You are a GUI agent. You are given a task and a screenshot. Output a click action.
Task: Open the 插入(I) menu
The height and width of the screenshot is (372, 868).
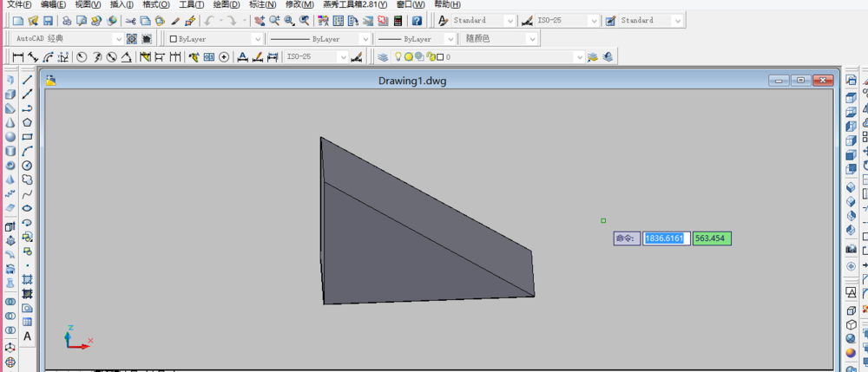coord(122,4)
